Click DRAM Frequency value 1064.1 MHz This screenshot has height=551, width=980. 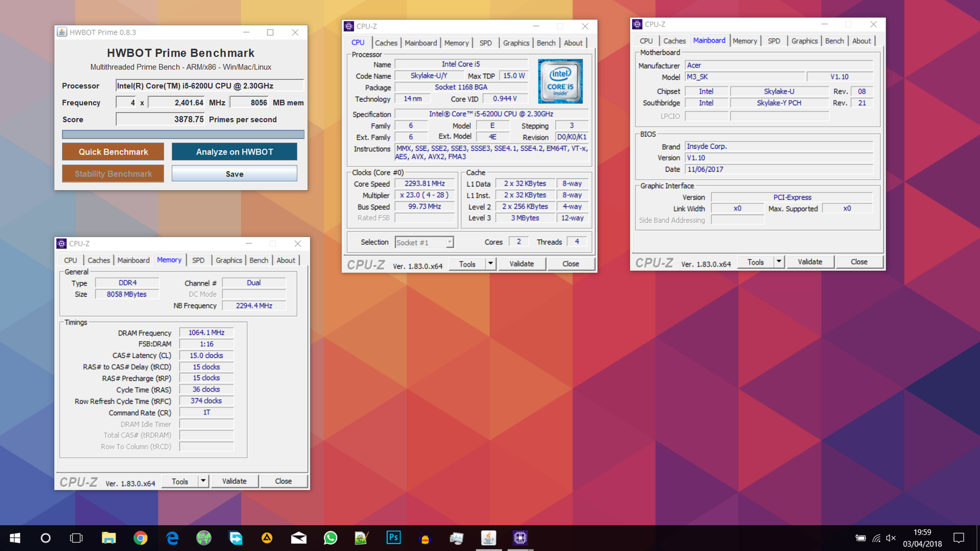pyautogui.click(x=206, y=333)
